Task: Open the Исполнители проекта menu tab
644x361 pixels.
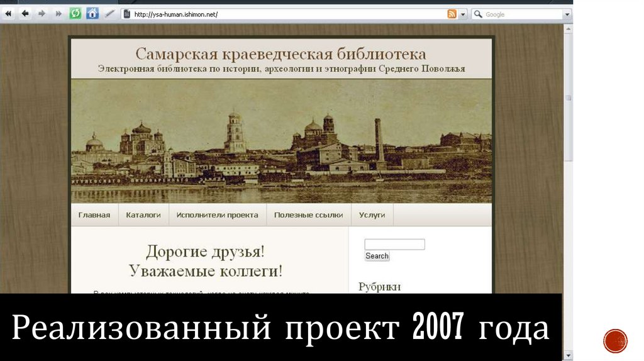Action: [217, 215]
